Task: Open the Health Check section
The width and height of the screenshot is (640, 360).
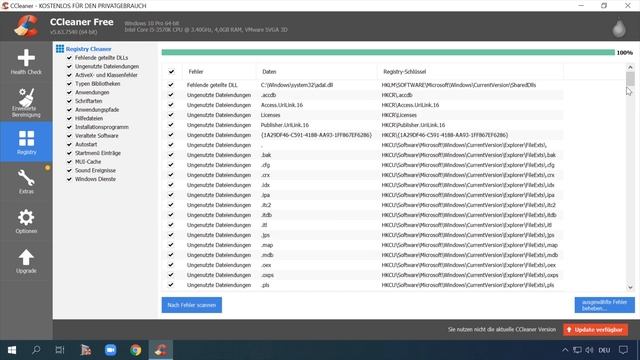Action: (x=26, y=62)
